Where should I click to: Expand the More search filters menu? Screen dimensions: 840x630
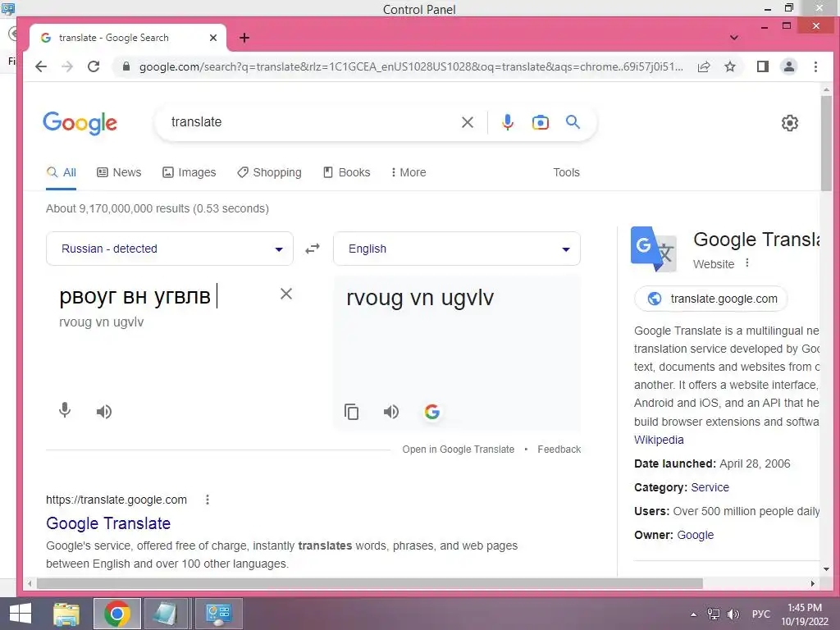[409, 172]
